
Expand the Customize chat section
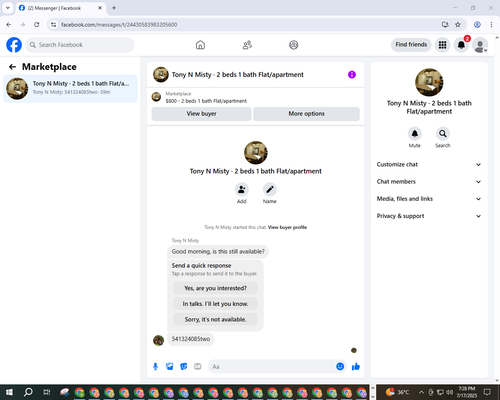click(x=429, y=164)
